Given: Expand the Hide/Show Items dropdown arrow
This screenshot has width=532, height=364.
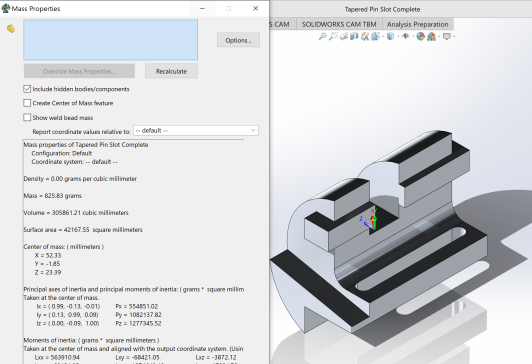Looking at the screenshot, I should coord(413,36).
